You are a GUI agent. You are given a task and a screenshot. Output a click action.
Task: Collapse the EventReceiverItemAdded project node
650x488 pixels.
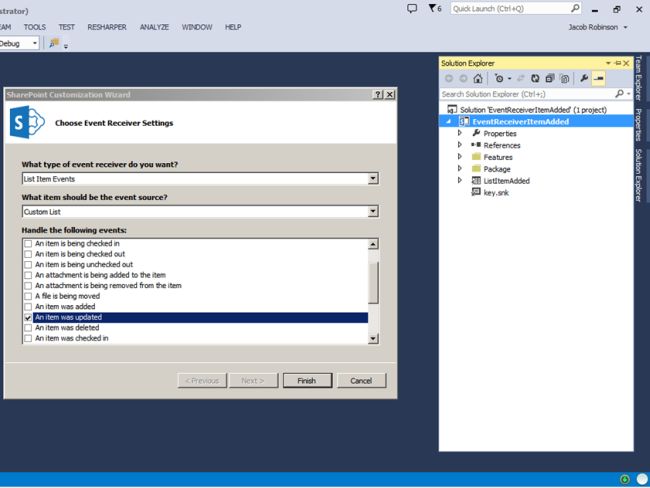coord(449,121)
